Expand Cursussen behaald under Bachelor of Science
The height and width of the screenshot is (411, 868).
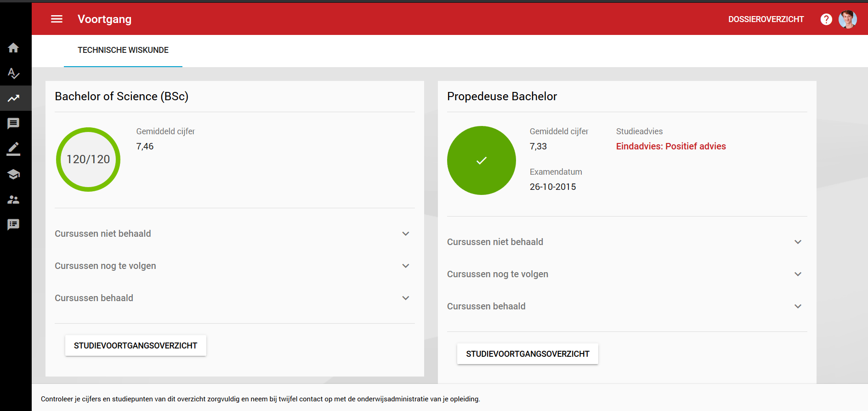point(234,298)
